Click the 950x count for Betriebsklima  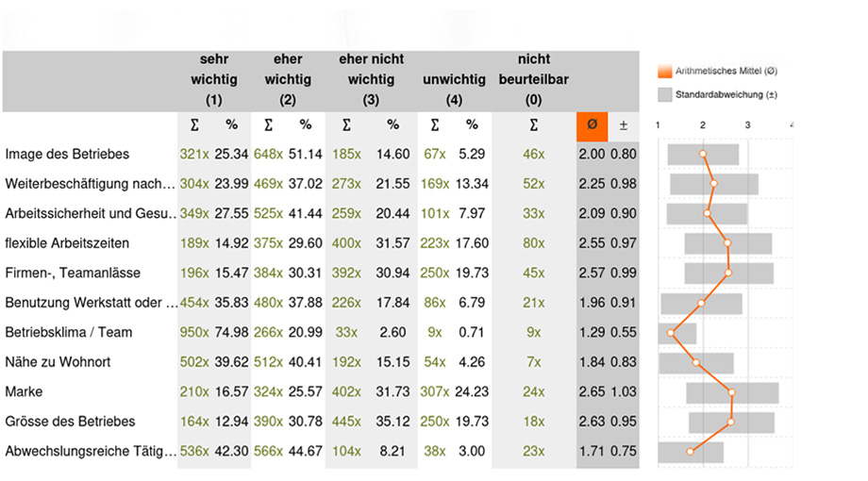pos(194,333)
